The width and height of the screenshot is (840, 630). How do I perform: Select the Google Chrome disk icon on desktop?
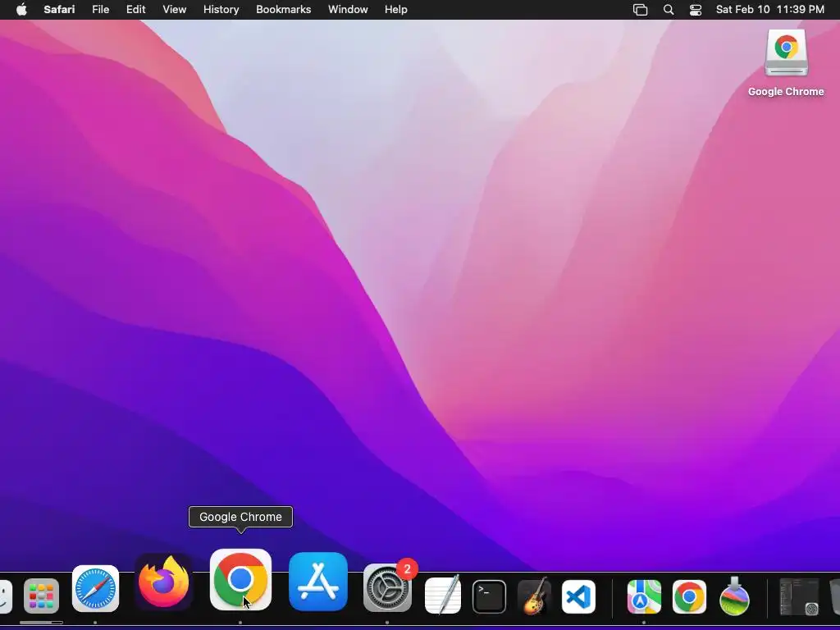tap(786, 52)
